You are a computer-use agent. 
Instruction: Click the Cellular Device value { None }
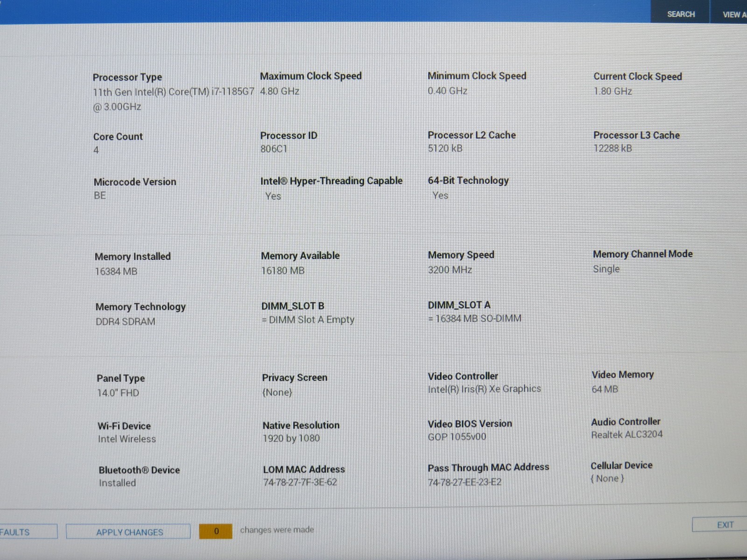[607, 478]
